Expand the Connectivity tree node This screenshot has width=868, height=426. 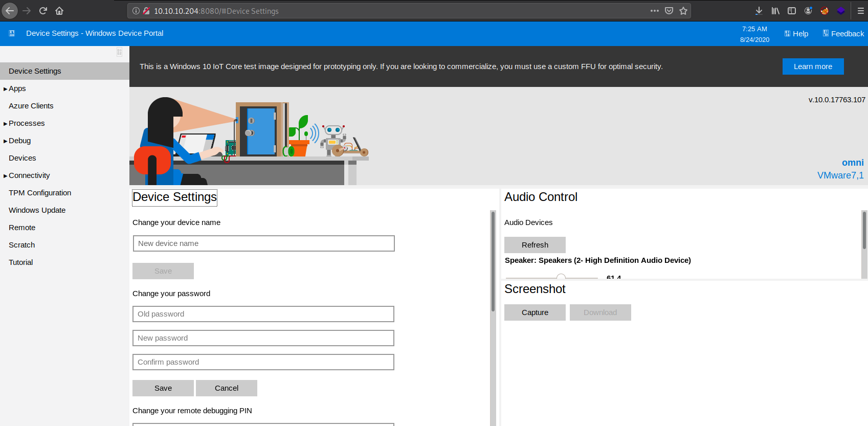point(5,176)
